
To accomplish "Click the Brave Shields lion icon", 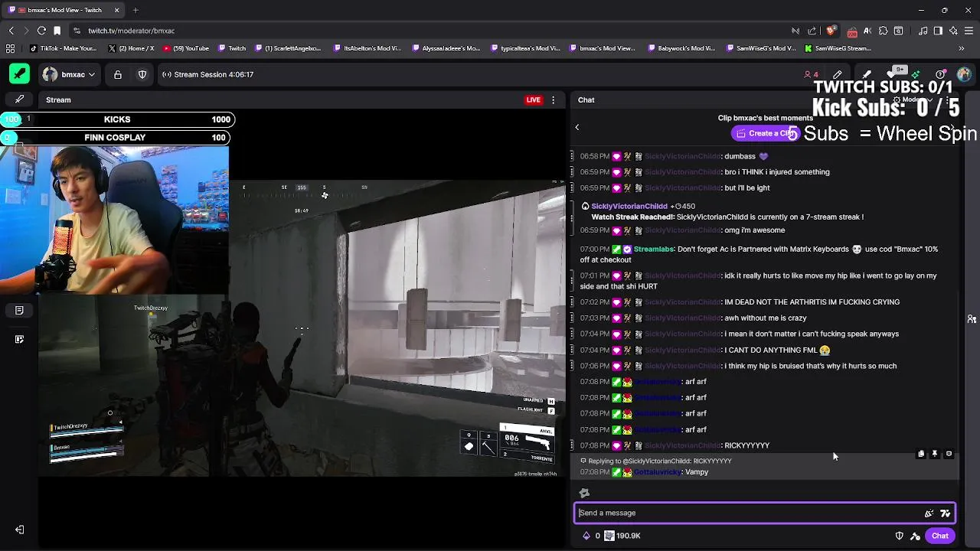I will click(831, 31).
